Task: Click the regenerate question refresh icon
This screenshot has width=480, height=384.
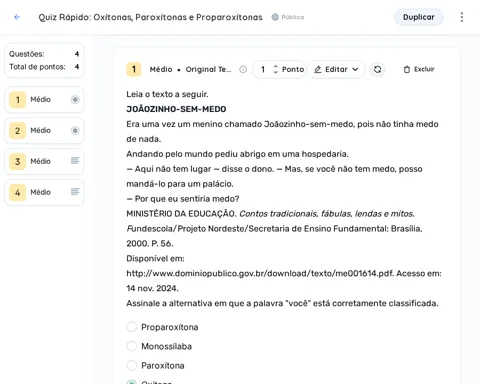Action: [x=377, y=69]
